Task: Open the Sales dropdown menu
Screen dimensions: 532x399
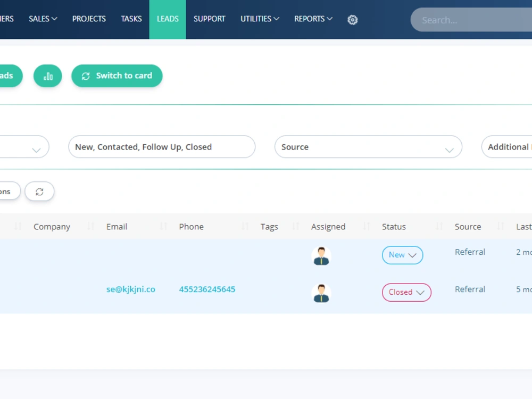Action: pyautogui.click(x=43, y=19)
